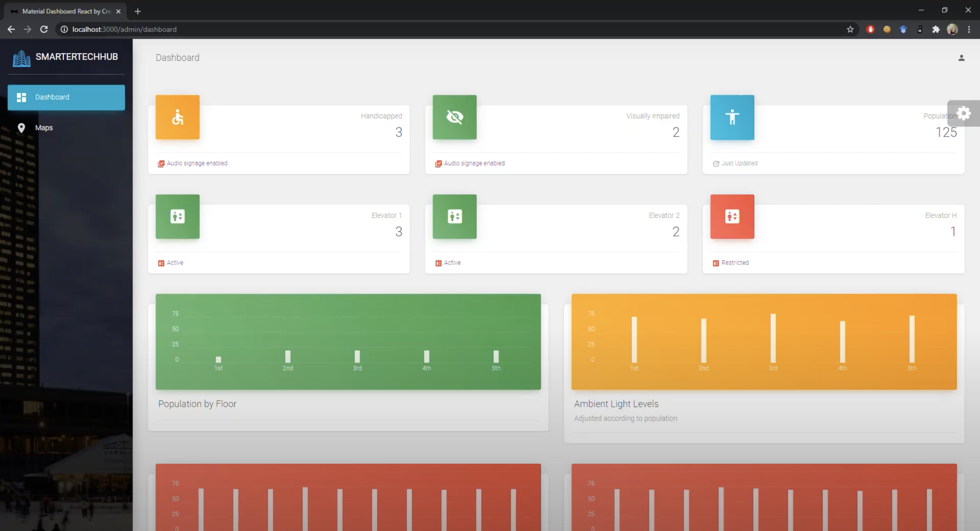Click the red Elevator H icon
The height and width of the screenshot is (531, 980).
click(x=732, y=217)
